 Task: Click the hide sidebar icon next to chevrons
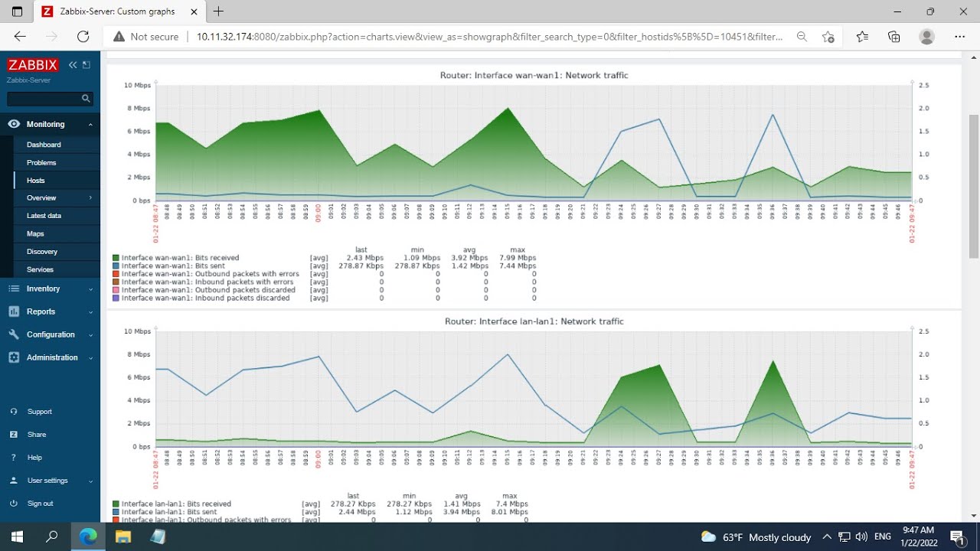pyautogui.click(x=87, y=65)
